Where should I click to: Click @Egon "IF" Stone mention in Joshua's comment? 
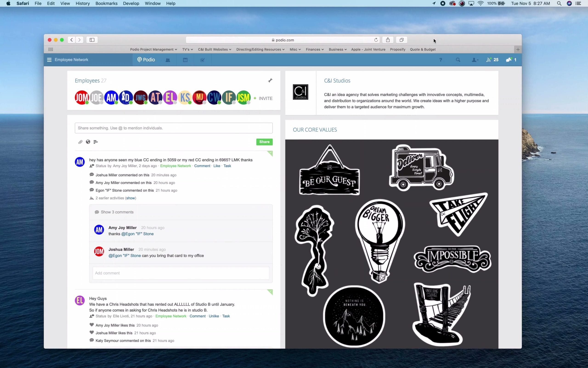pos(124,256)
